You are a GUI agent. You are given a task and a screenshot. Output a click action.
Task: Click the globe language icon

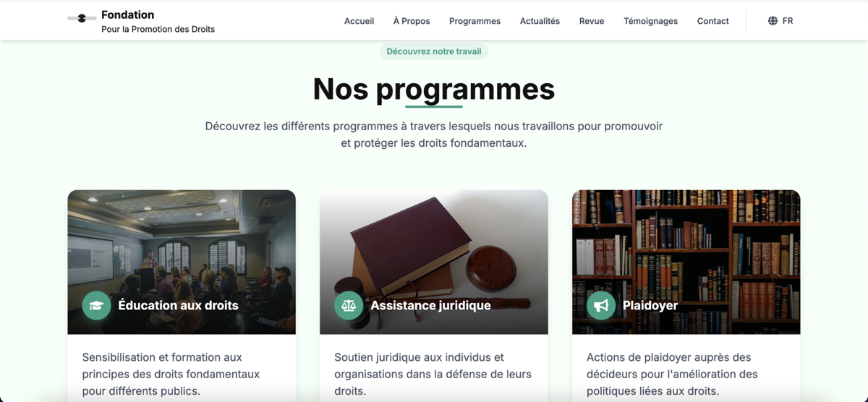pos(773,21)
